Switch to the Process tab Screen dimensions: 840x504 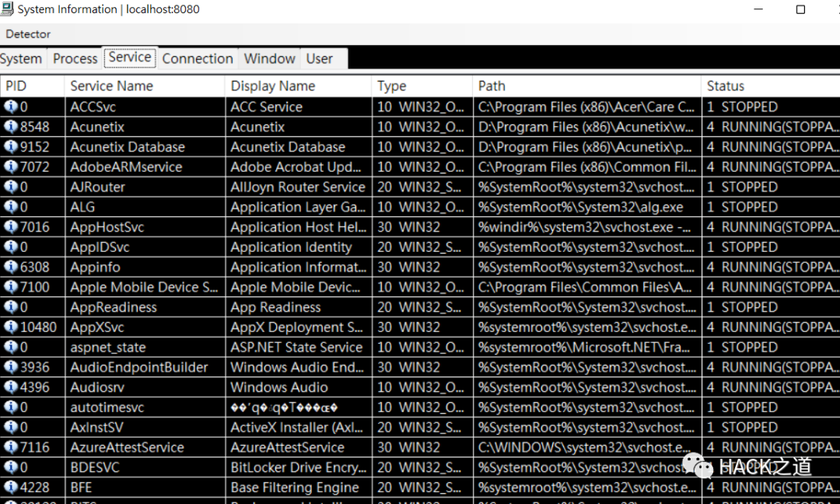pos(75,58)
